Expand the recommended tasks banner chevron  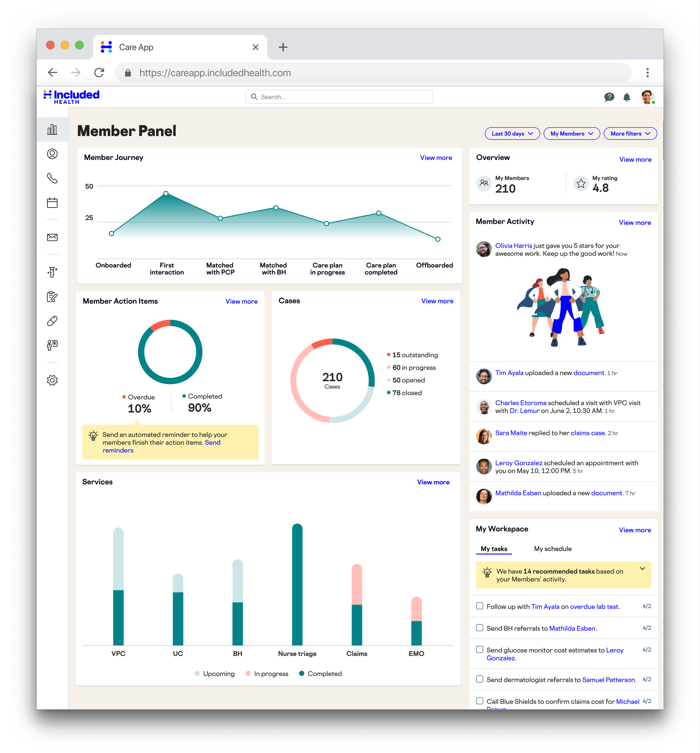tap(642, 569)
